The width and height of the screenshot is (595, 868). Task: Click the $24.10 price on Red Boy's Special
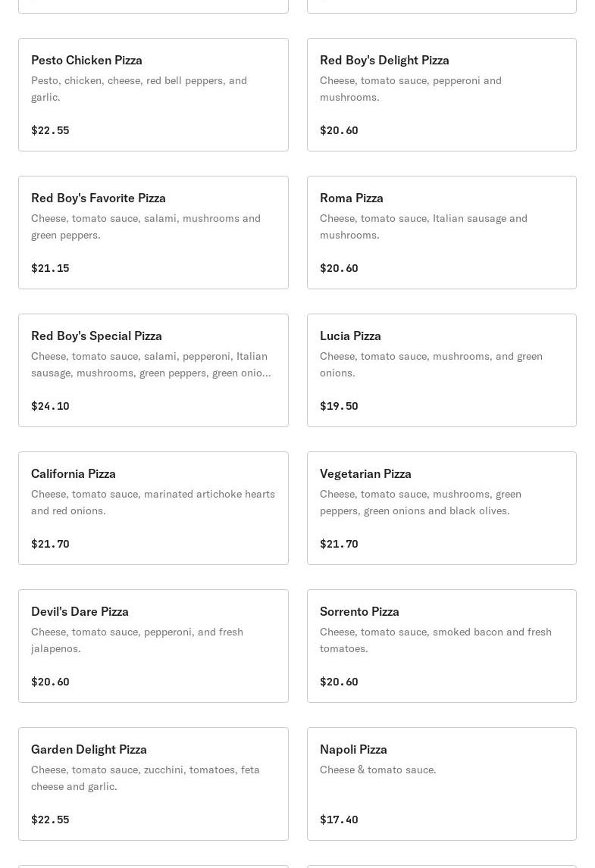(x=50, y=406)
